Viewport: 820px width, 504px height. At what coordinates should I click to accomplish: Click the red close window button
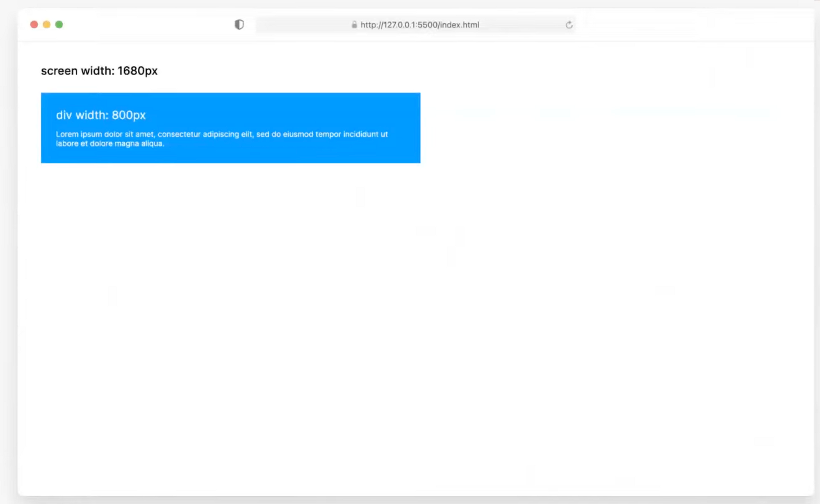coord(34,25)
